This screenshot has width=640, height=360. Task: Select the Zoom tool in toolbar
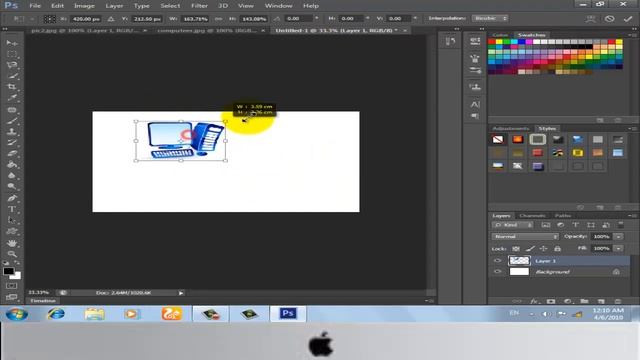[11, 254]
